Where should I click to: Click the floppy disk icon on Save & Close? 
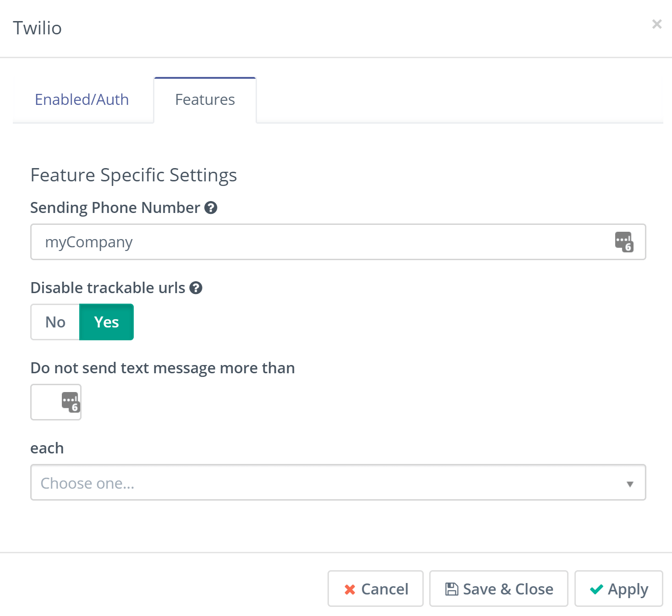pos(452,589)
